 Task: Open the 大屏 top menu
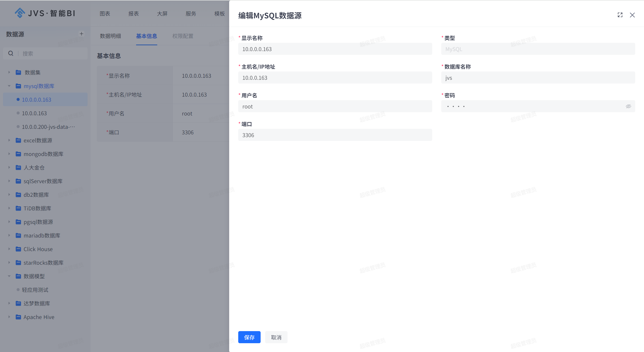point(162,14)
